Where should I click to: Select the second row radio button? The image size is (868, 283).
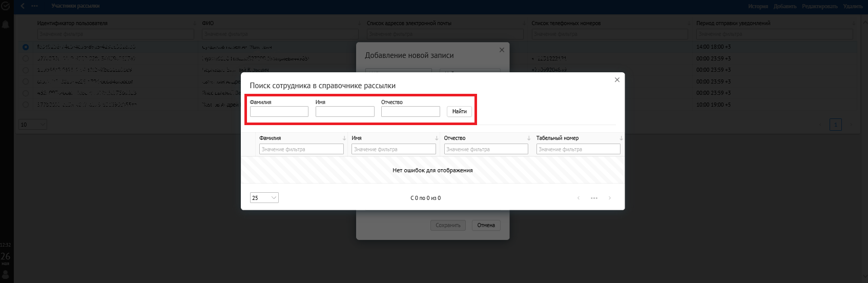(x=26, y=58)
